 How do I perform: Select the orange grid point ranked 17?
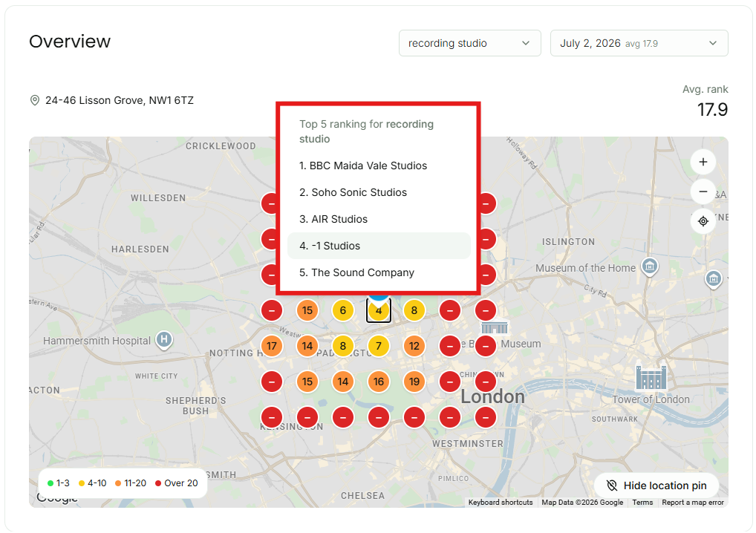272,346
